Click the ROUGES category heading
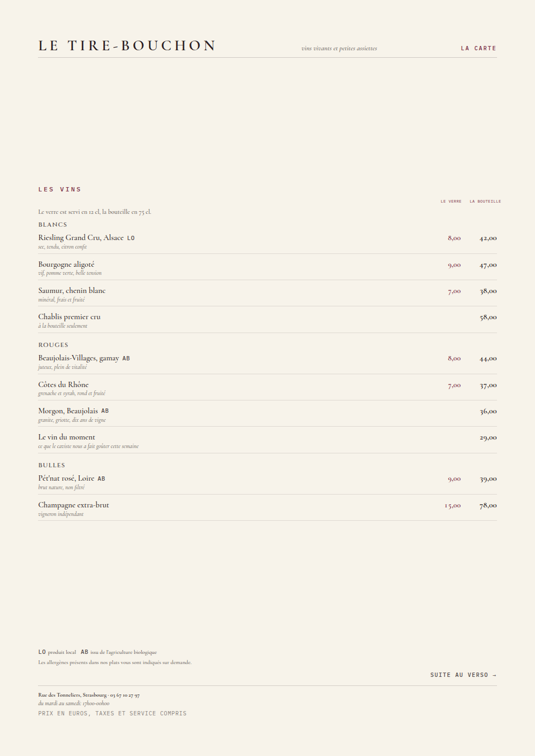This screenshot has width=535, height=756. 53,345
